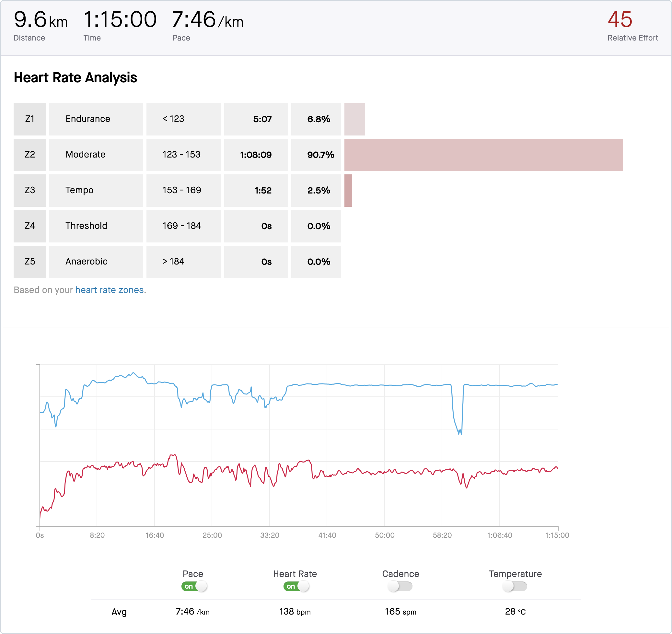This screenshot has width=672, height=634.
Task: Click the 1:15:00 time value
Action: tap(120, 19)
